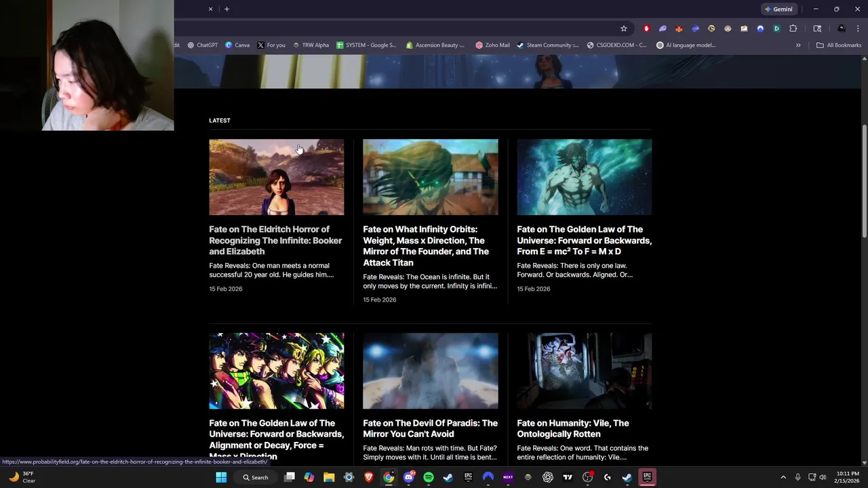Click the excerpt 'There is only one law'
Image resolution: width=868 pixels, height=488 pixels.
click(x=575, y=270)
